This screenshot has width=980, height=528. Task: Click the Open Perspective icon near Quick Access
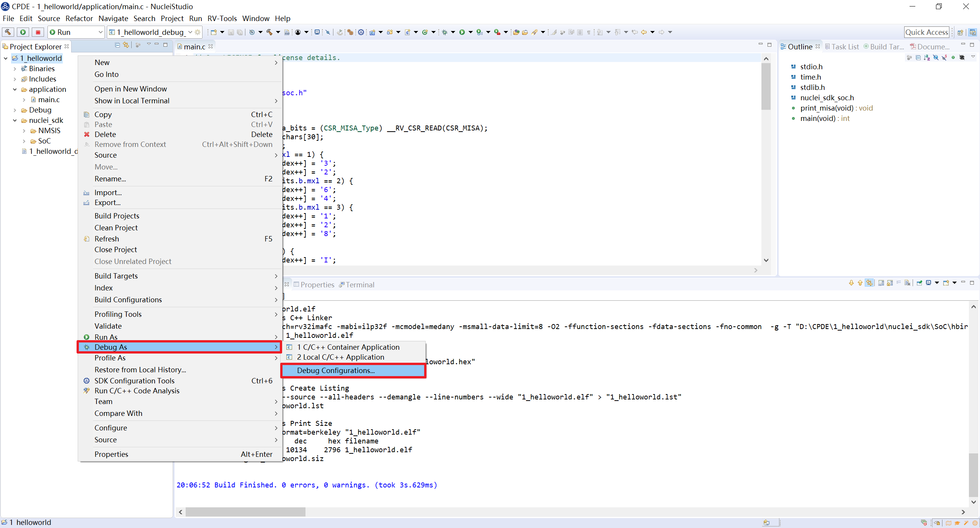960,32
